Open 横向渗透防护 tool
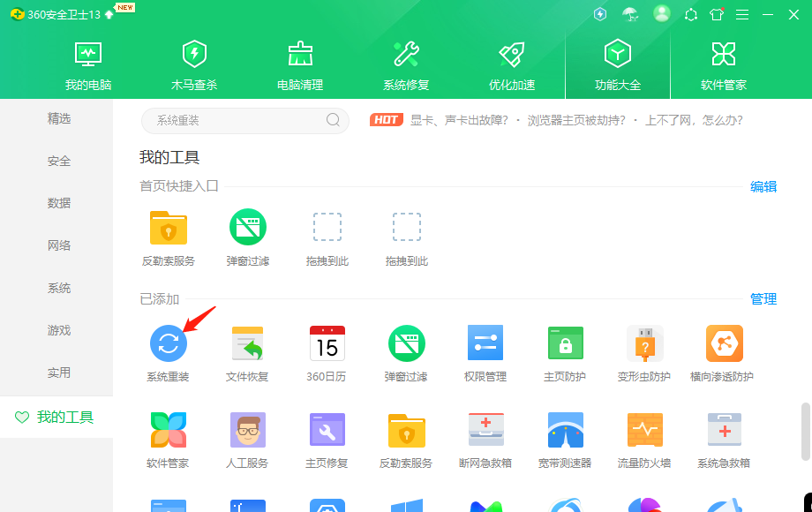 tap(724, 343)
